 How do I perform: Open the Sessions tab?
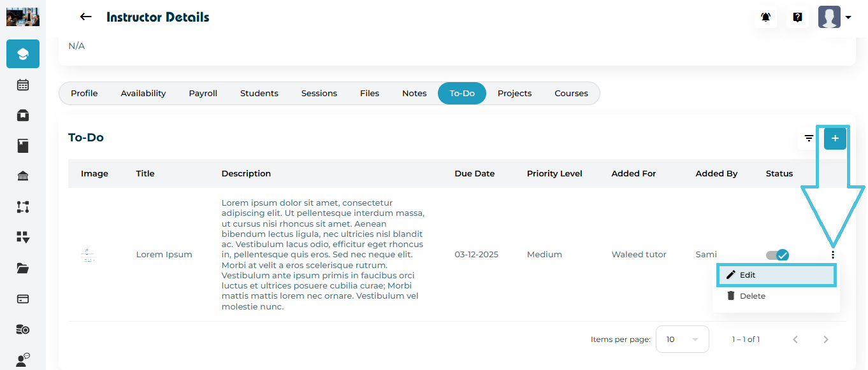pos(319,93)
